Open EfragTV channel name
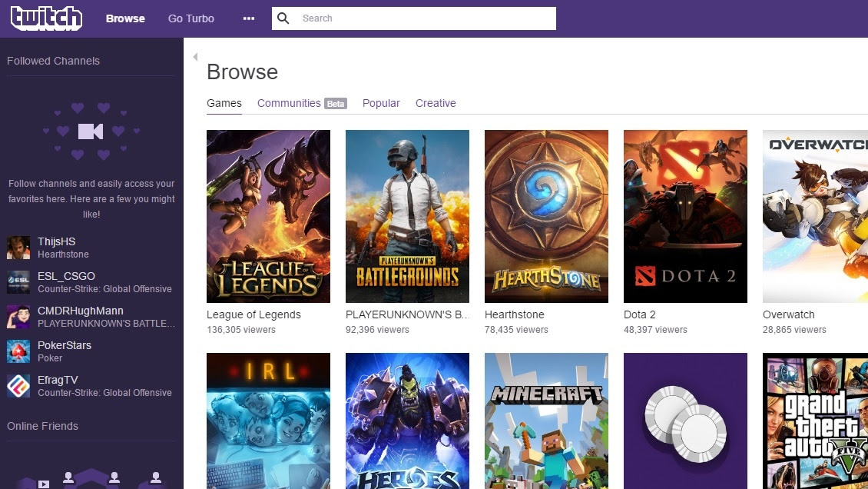This screenshot has height=489, width=868. tap(58, 380)
